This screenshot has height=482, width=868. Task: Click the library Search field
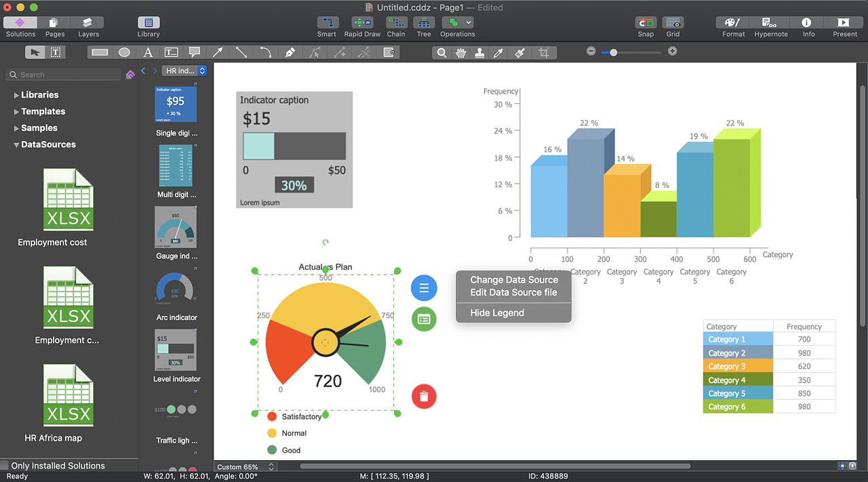63,75
